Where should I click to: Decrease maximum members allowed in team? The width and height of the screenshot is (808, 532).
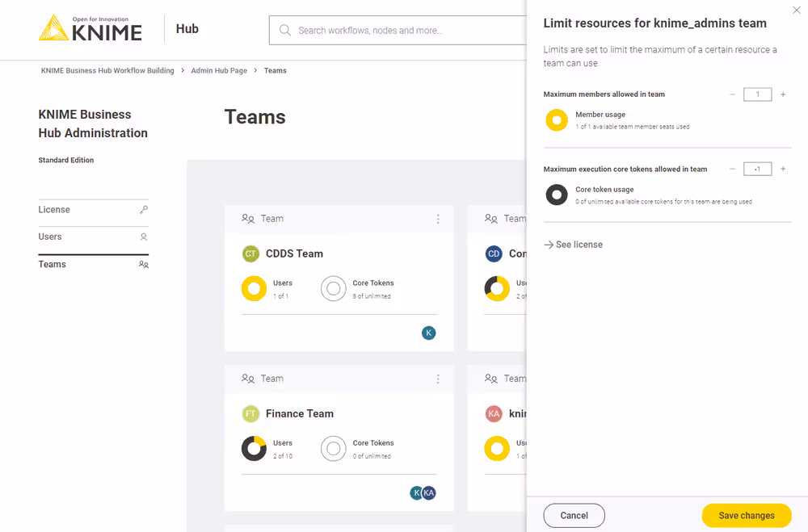coord(732,94)
